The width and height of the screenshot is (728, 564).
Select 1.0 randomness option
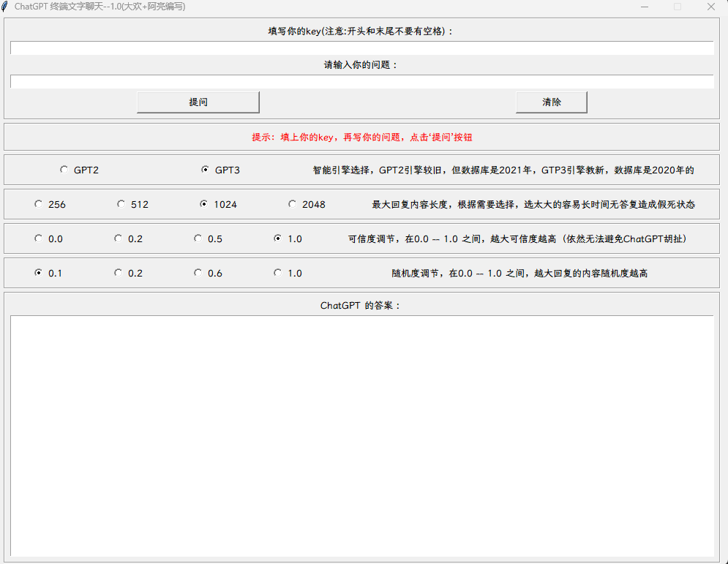277,273
